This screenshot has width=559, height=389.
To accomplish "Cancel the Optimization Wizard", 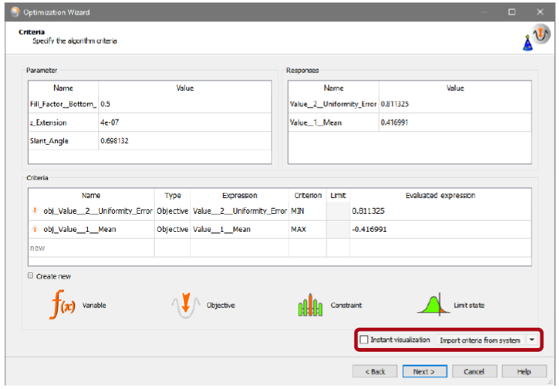I will tap(474, 372).
